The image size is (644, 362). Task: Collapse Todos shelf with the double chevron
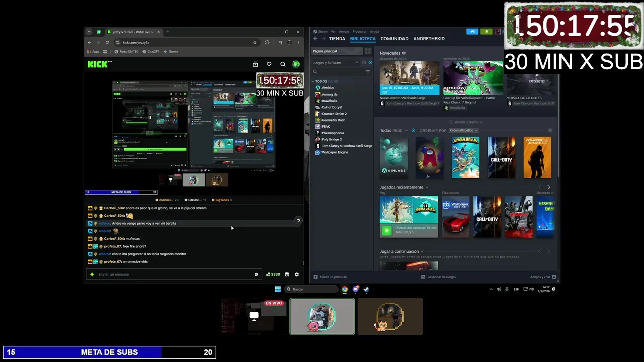coord(550,130)
